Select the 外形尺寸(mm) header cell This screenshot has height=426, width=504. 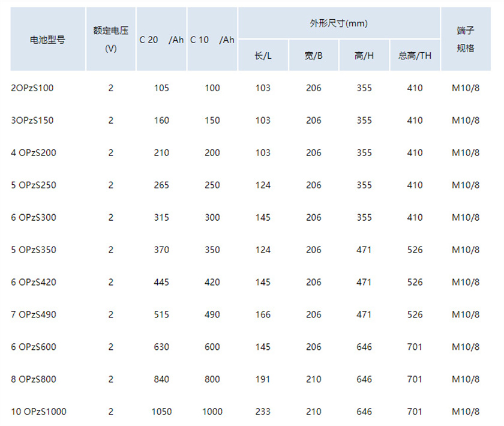tap(339, 23)
